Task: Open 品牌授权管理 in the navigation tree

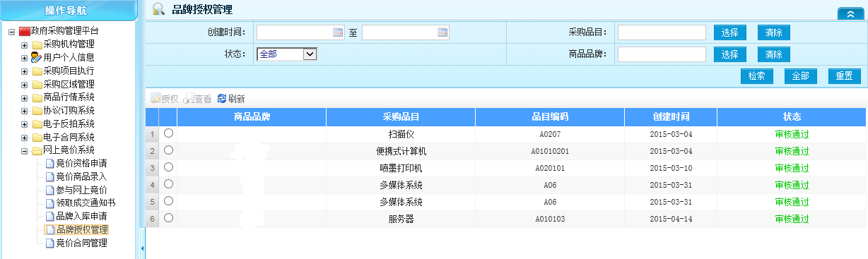Action: coord(82,230)
